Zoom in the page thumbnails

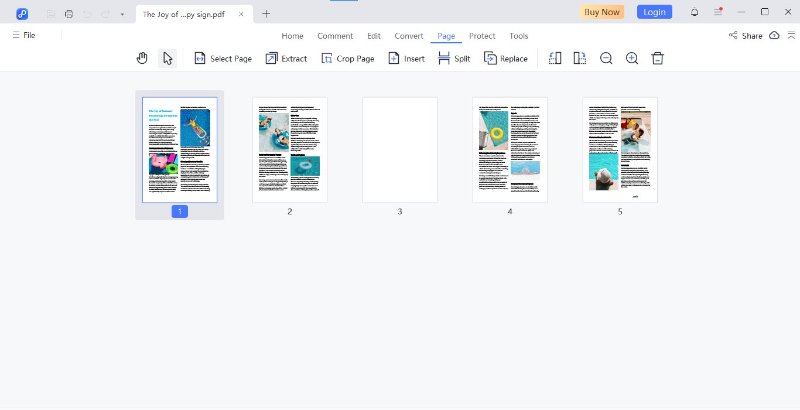coord(632,58)
